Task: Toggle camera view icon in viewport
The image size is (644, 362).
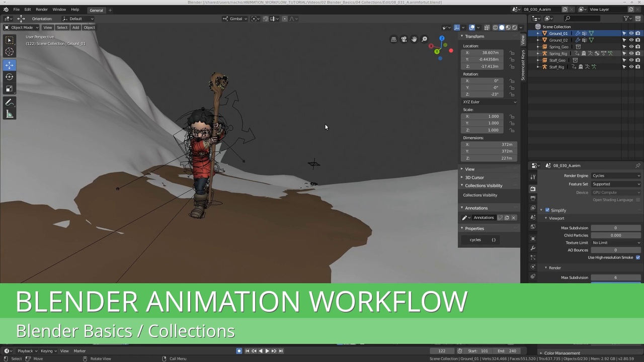Action: pyautogui.click(x=404, y=39)
